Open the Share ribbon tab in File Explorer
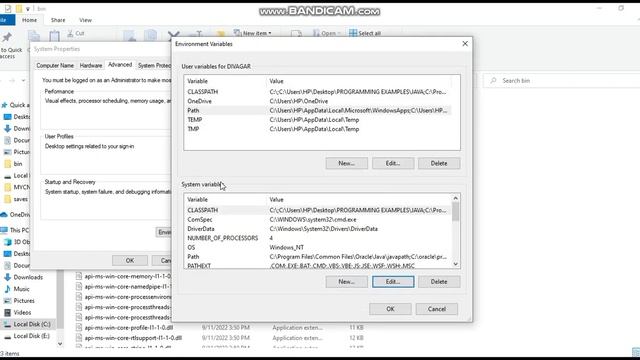Viewport: 640px width, 360px height. click(x=58, y=20)
